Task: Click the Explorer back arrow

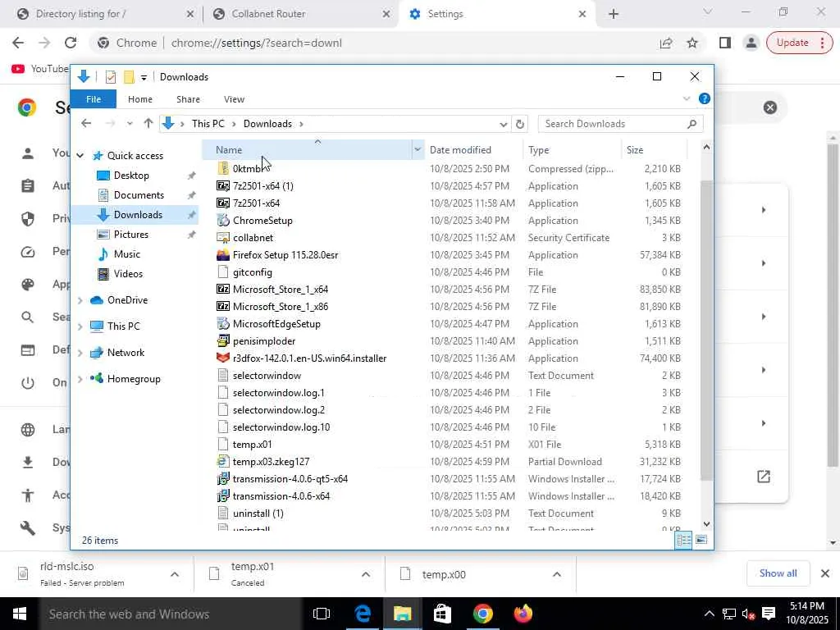Action: coord(86,124)
